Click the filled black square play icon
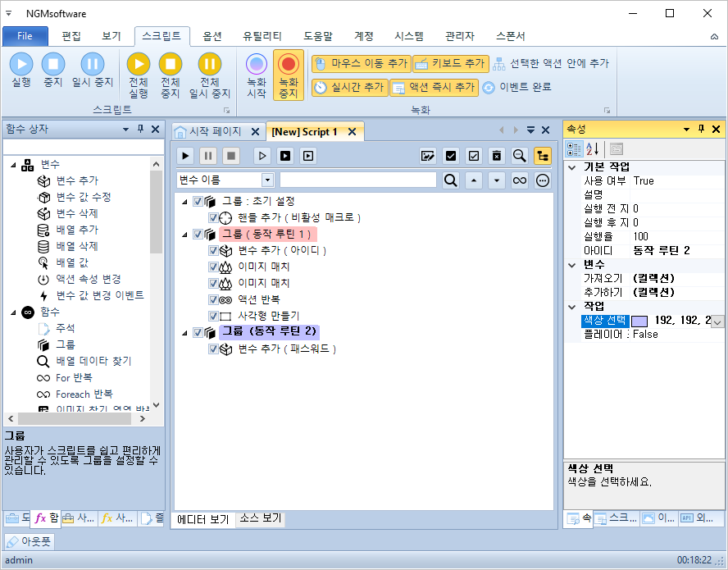The image size is (728, 570). pos(285,156)
